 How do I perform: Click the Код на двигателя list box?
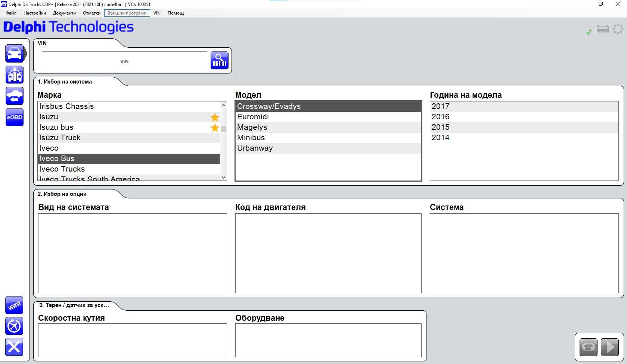(x=328, y=253)
